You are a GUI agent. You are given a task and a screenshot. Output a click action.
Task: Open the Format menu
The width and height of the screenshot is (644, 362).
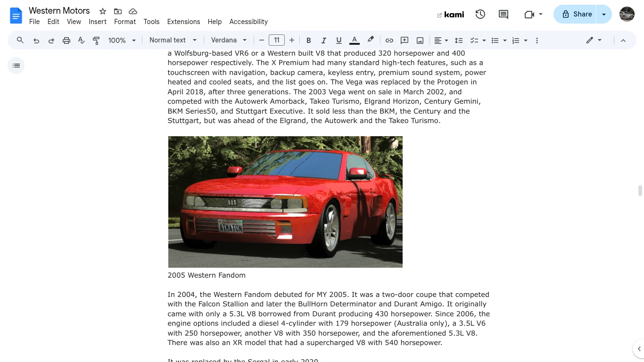tap(125, 22)
